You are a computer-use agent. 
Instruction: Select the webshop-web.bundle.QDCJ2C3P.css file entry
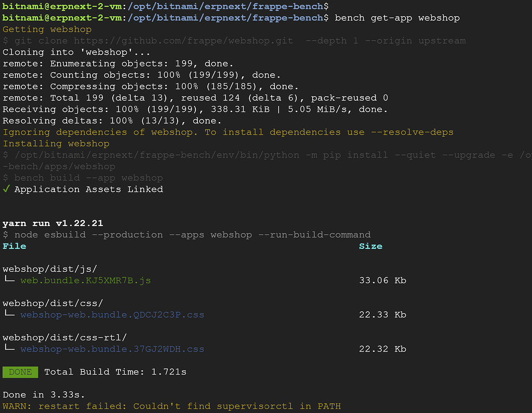(x=112, y=314)
